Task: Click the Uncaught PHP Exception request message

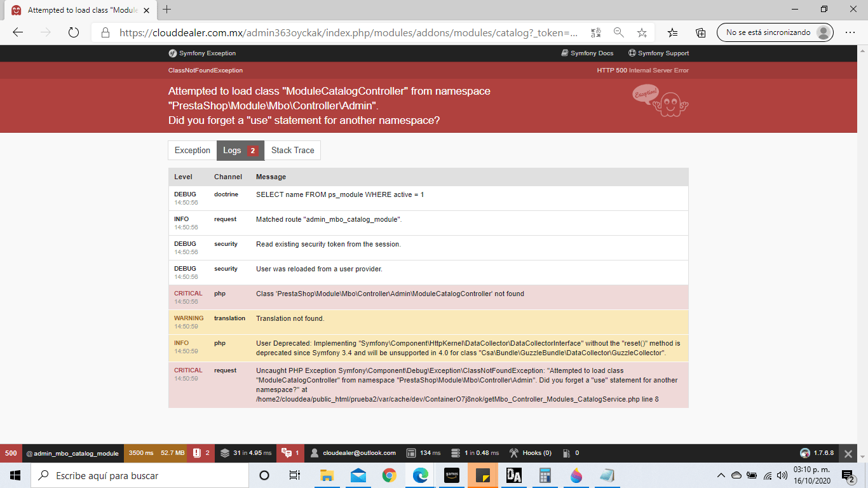Action: (x=467, y=385)
